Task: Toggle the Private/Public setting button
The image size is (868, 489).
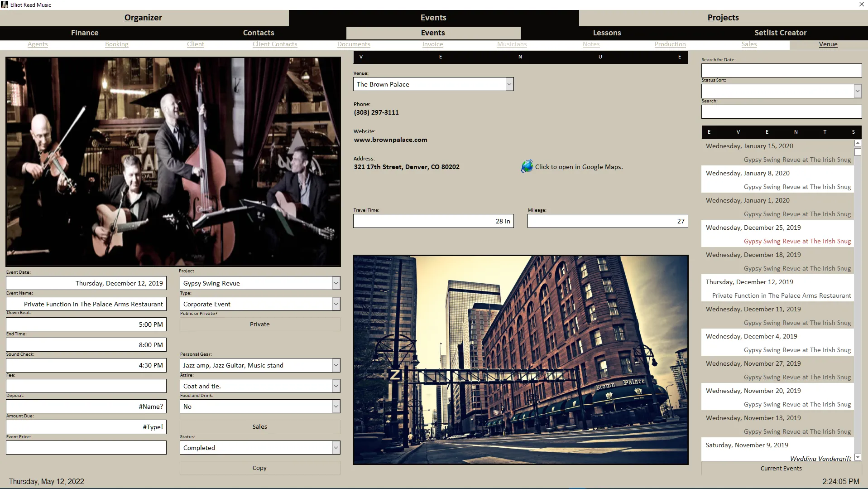Action: click(x=259, y=324)
